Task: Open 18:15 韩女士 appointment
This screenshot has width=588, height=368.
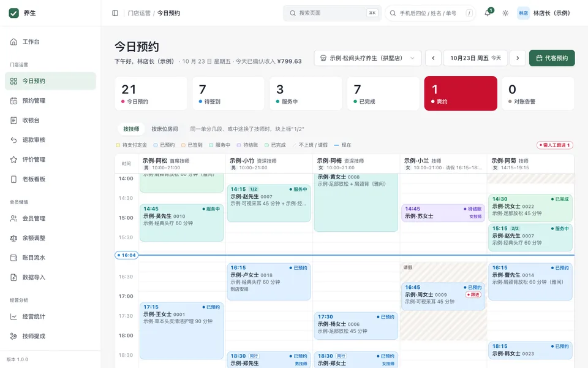Action: (530, 350)
